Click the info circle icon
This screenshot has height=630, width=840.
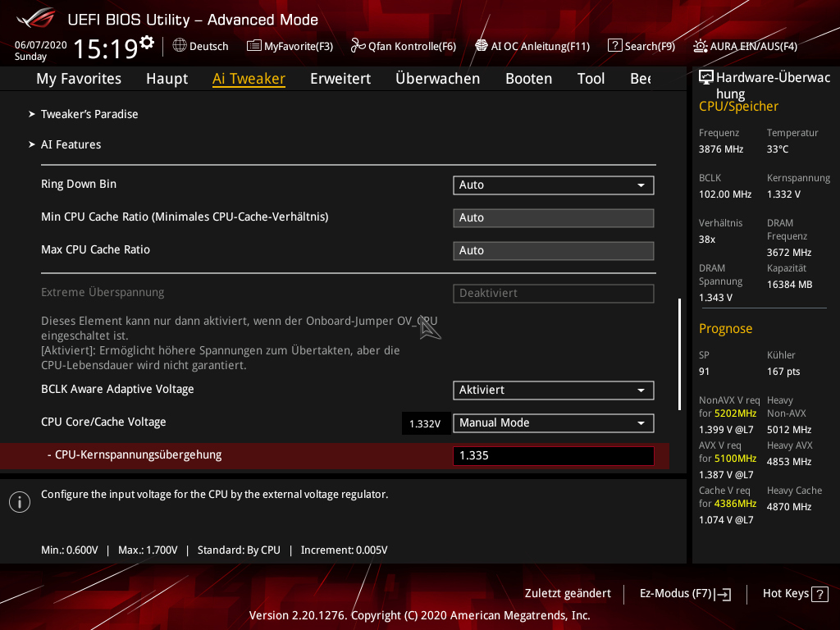(20, 502)
